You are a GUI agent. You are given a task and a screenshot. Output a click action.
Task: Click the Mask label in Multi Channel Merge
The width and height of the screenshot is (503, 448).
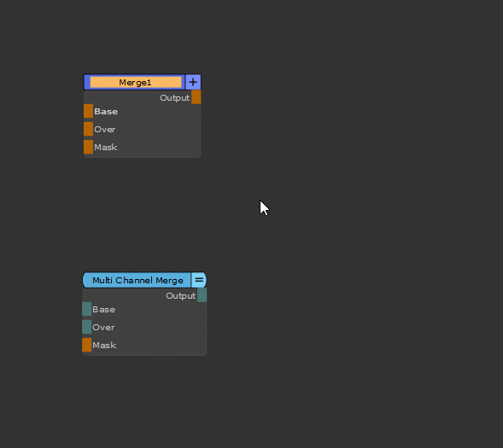(104, 346)
